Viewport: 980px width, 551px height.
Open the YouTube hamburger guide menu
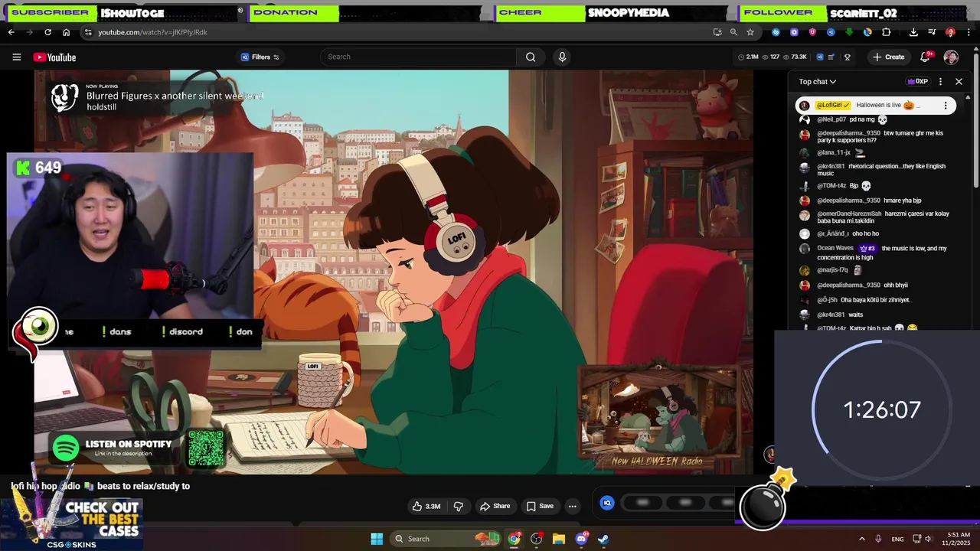point(16,57)
